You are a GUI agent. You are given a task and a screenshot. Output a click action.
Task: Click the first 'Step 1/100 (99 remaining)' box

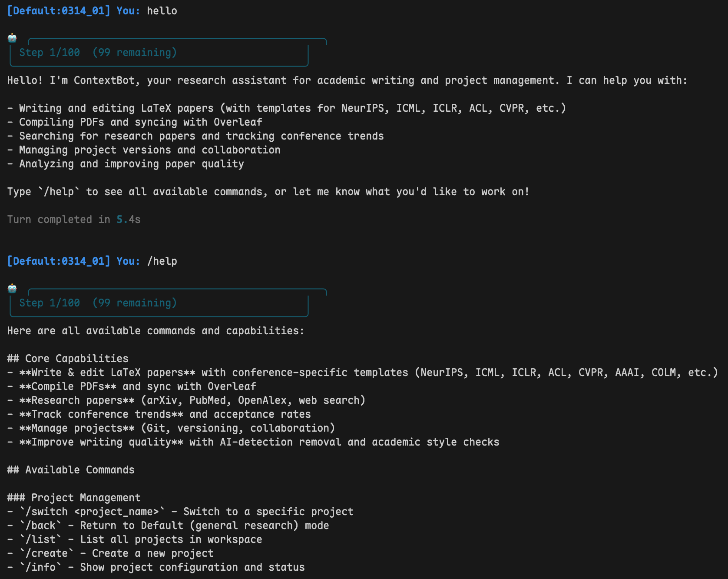(159, 53)
